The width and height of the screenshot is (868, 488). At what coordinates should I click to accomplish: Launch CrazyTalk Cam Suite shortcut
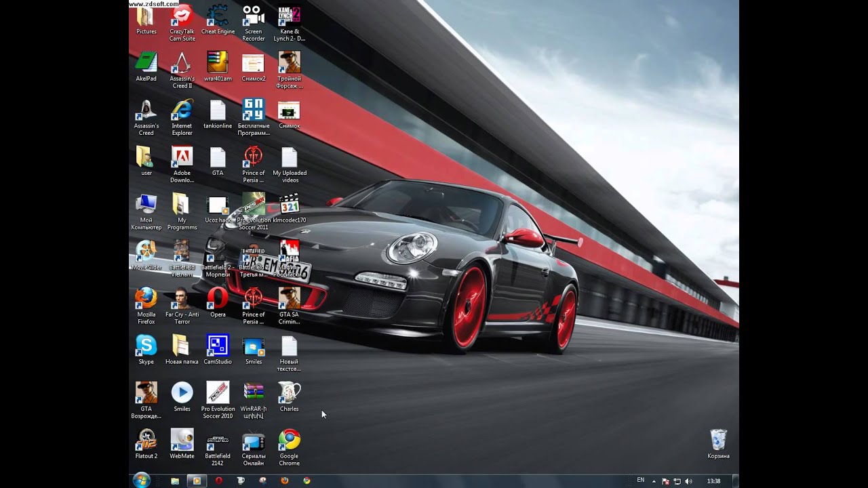coord(182,24)
